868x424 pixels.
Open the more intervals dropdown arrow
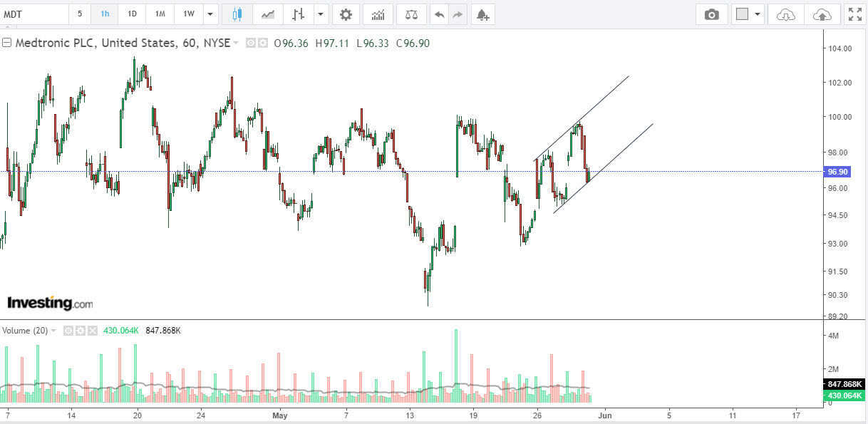210,14
